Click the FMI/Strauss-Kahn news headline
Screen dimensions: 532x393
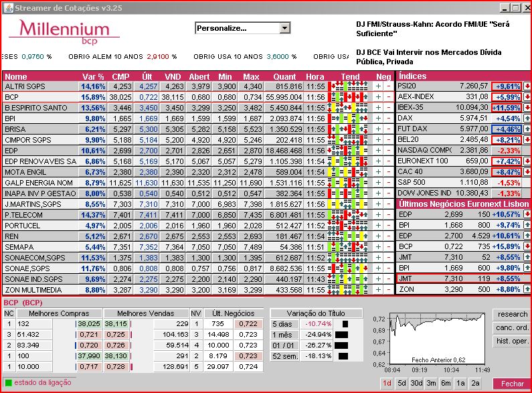pyautogui.click(x=433, y=29)
